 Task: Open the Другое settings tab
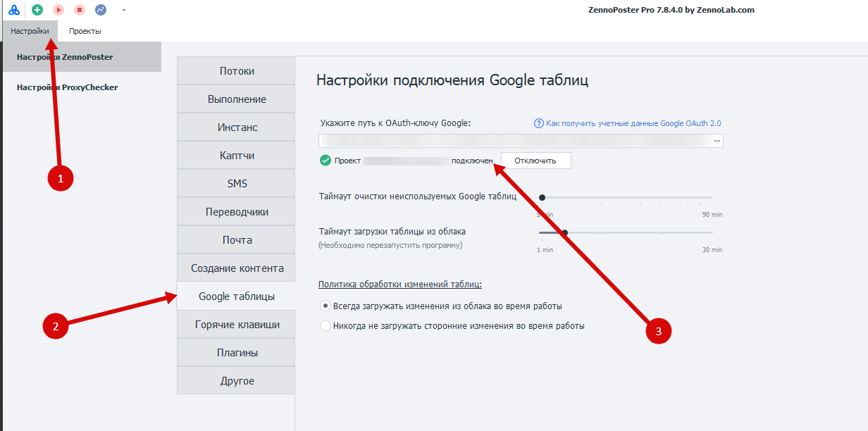pos(236,381)
